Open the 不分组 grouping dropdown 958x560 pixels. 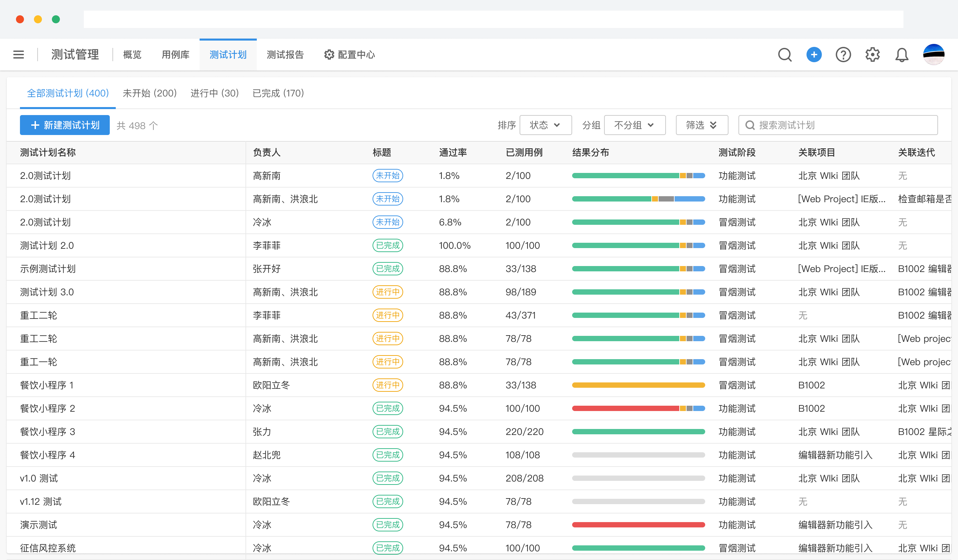[x=634, y=125]
